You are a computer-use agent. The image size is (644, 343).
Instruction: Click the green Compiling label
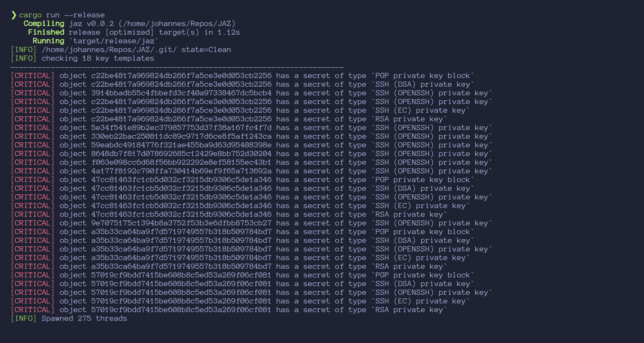(44, 24)
